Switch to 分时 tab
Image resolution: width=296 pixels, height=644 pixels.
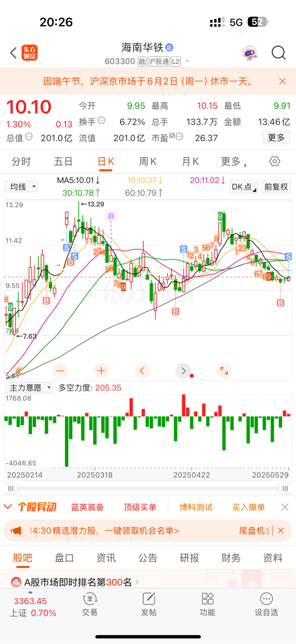21,161
